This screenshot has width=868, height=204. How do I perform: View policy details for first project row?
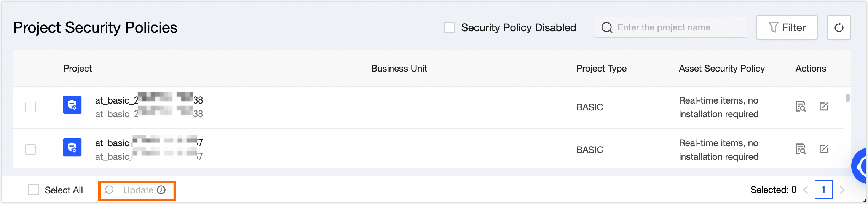(x=801, y=107)
